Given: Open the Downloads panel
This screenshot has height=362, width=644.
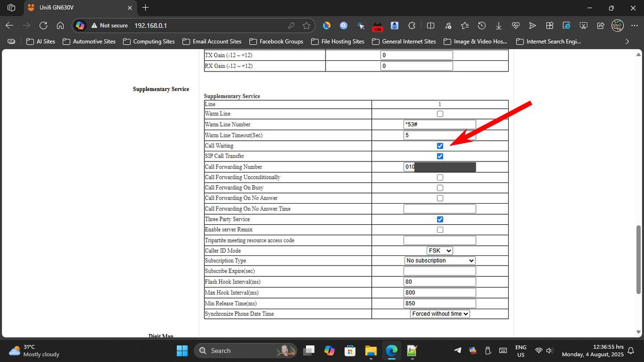Looking at the screenshot, I should point(499,26).
